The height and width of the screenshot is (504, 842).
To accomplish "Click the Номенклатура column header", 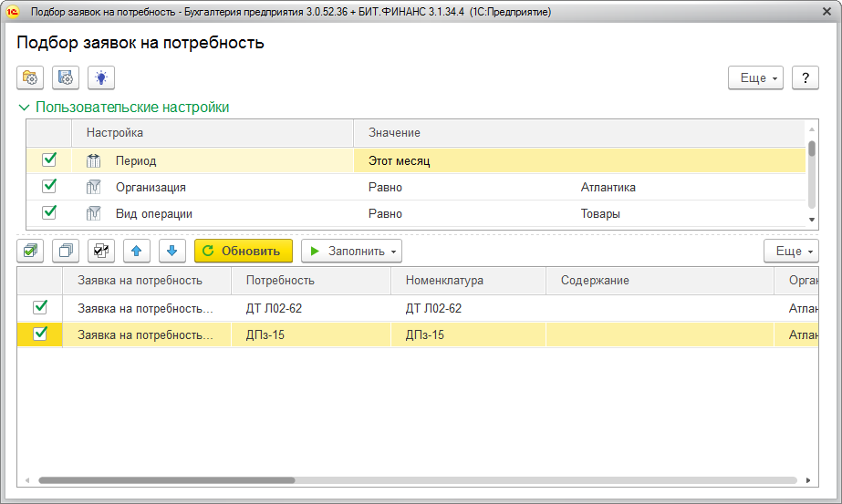I will coord(444,280).
